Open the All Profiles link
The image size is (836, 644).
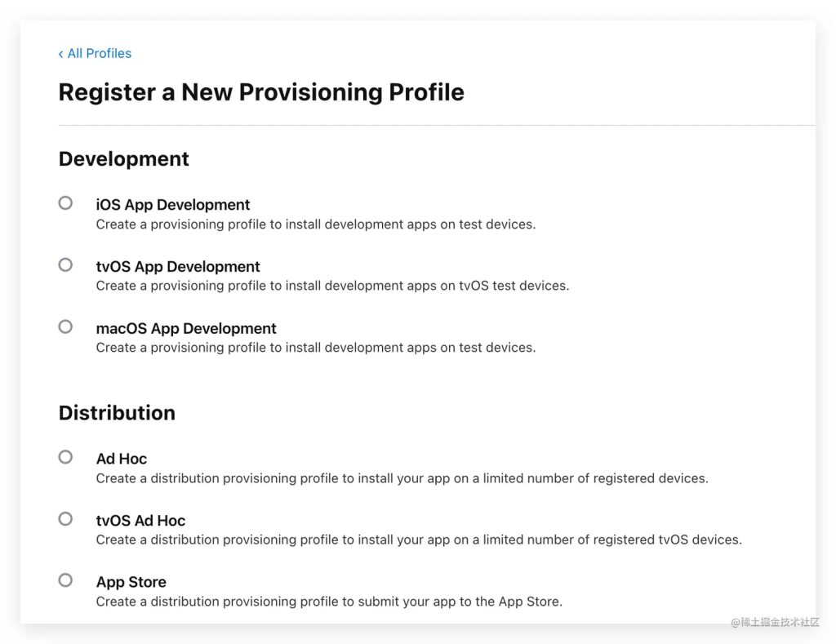[x=100, y=53]
